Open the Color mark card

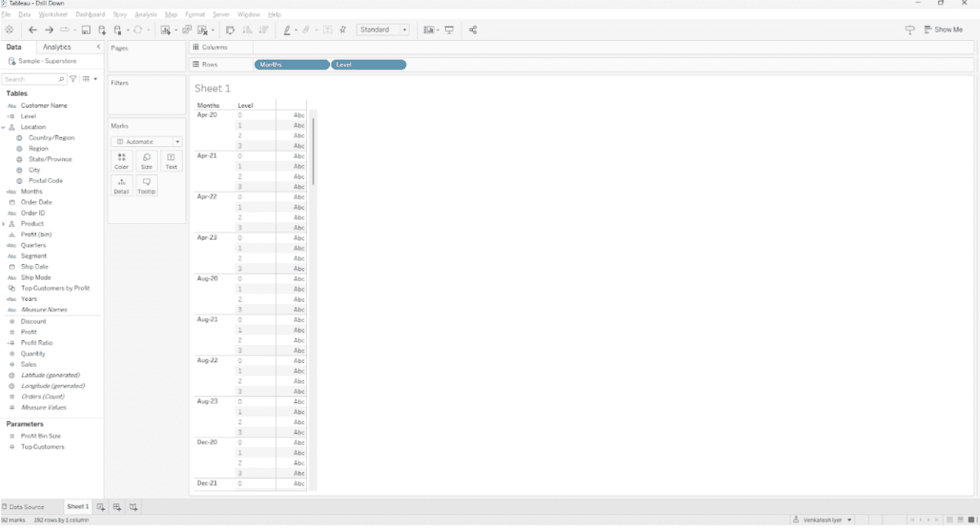tap(122, 161)
